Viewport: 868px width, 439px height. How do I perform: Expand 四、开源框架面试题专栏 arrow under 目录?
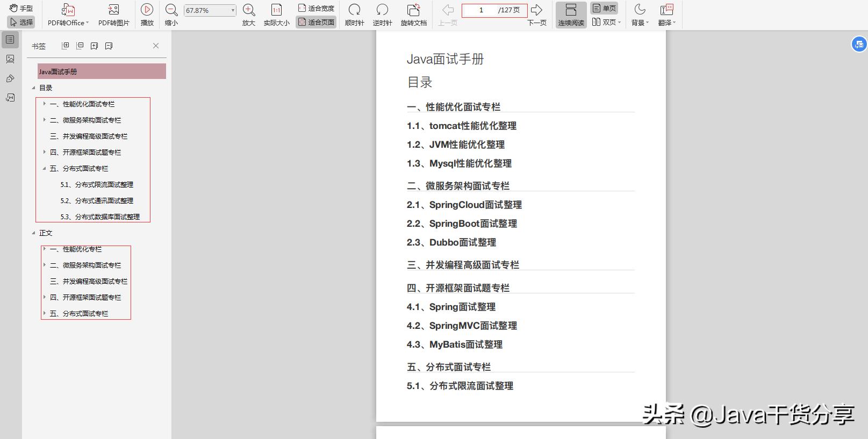pyautogui.click(x=44, y=152)
